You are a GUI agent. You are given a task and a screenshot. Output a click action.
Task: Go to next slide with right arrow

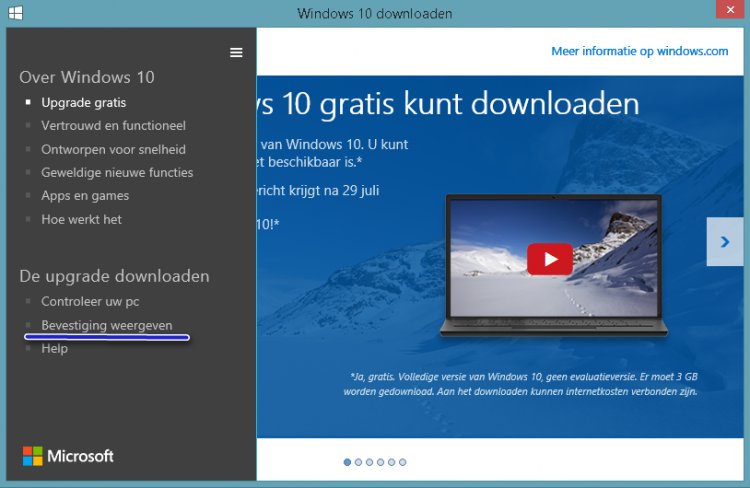pyautogui.click(x=725, y=242)
